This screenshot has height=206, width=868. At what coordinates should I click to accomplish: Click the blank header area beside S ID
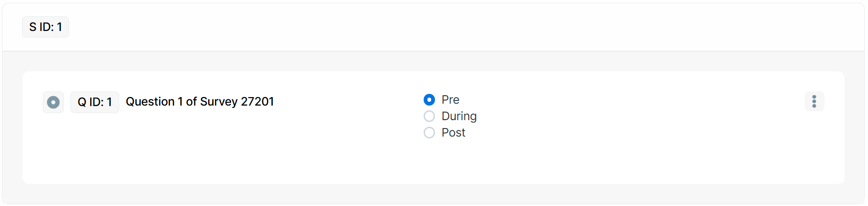(423, 27)
